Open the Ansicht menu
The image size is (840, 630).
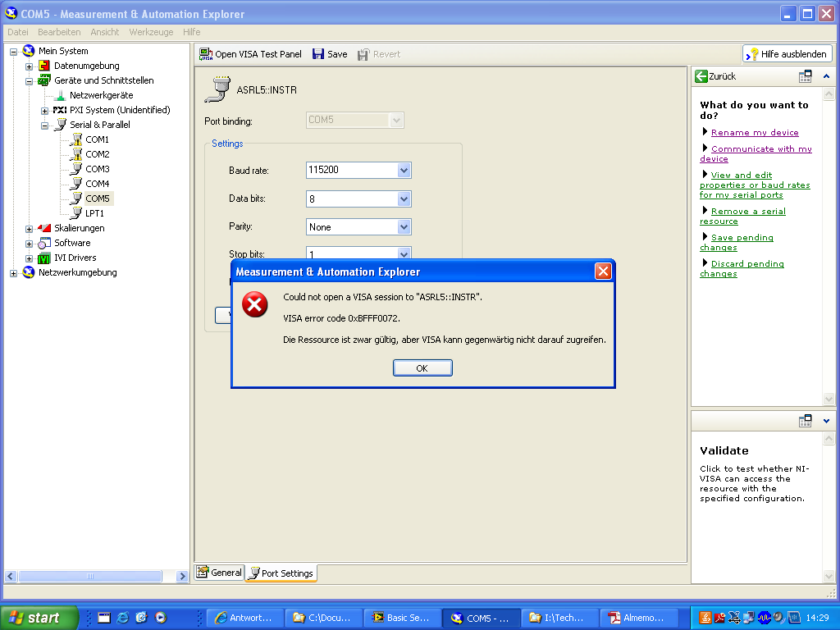(104, 32)
